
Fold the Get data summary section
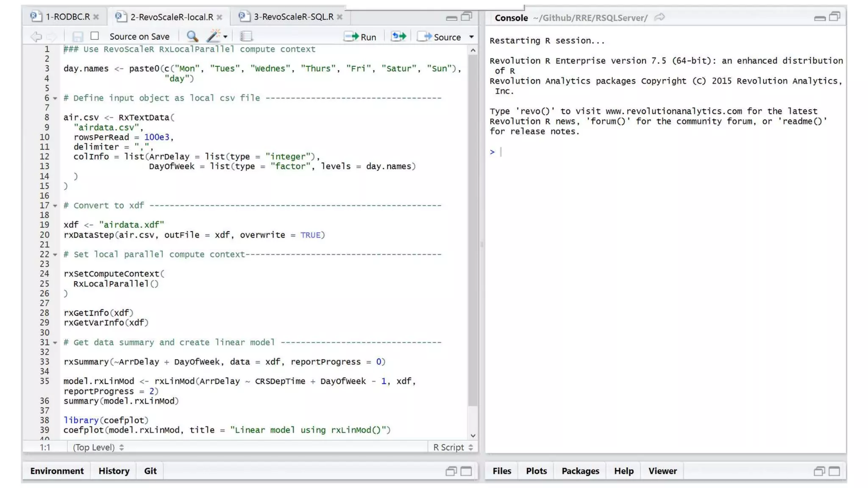pos(55,343)
